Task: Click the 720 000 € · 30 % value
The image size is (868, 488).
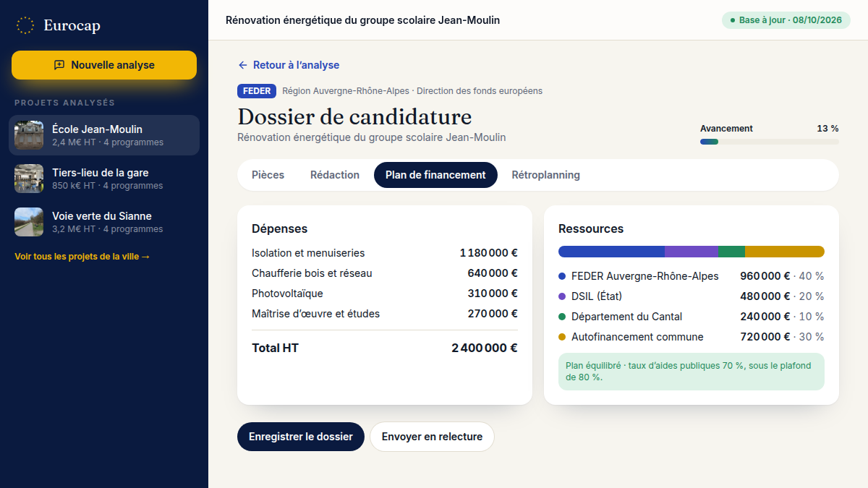Action: 782,337
